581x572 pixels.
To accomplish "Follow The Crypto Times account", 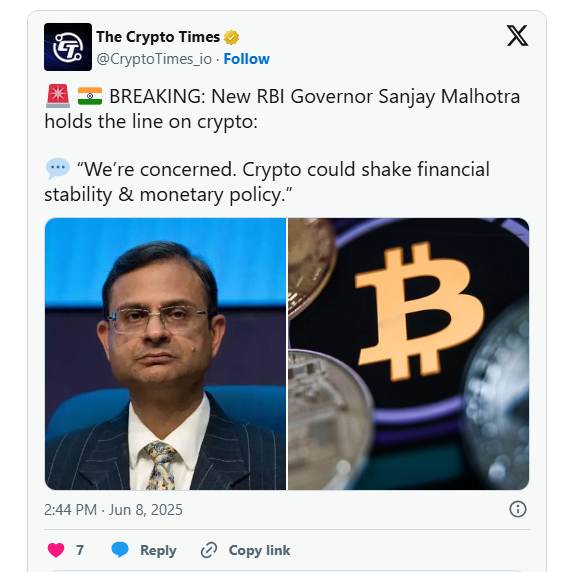I will point(246,59).
